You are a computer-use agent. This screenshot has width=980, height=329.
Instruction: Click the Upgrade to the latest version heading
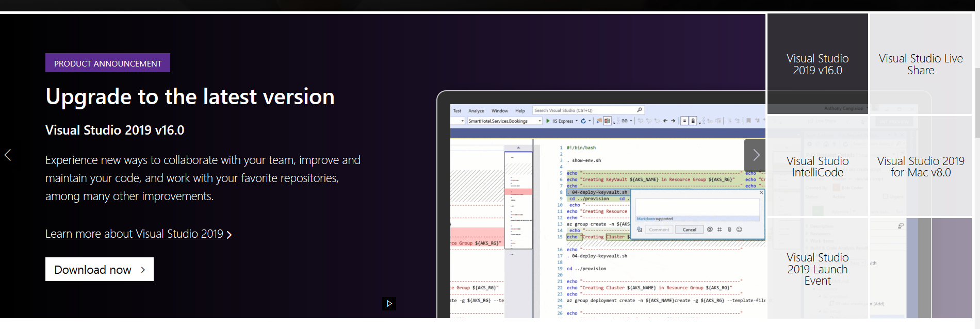190,96
